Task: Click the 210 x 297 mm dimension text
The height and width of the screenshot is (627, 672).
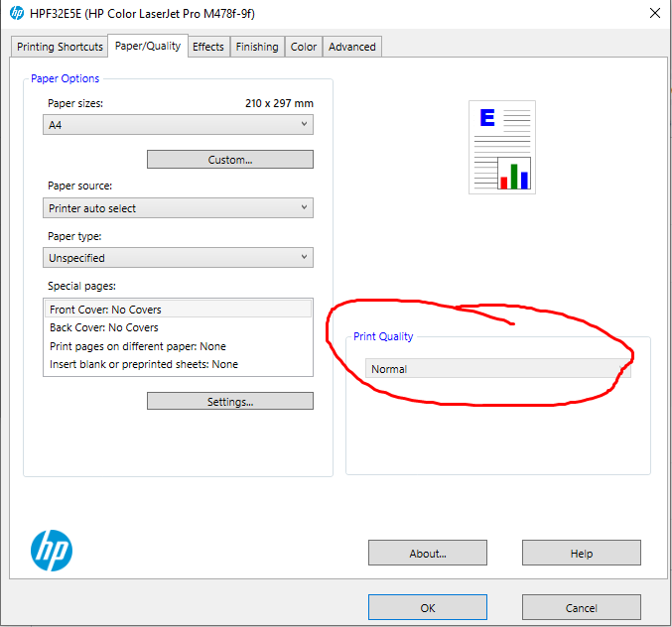Action: tap(279, 103)
